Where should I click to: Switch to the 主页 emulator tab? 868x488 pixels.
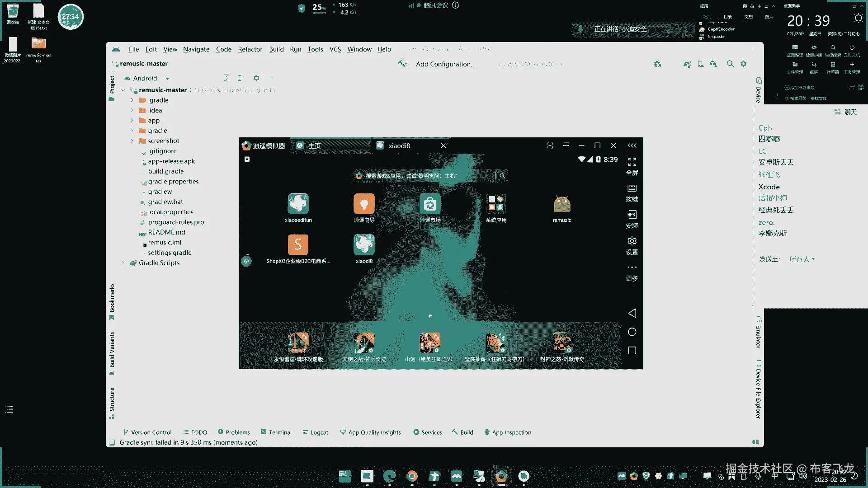tap(314, 146)
